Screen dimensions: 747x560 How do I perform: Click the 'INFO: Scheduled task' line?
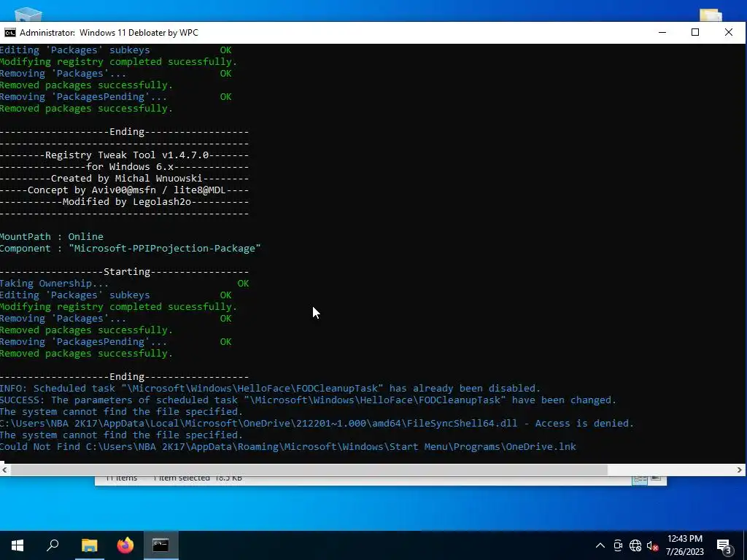(x=270, y=389)
